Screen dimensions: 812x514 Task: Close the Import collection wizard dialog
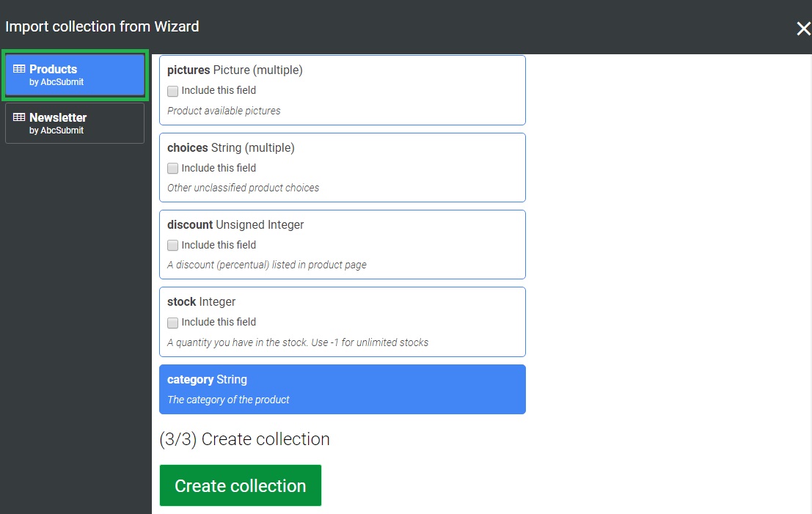[802, 29]
